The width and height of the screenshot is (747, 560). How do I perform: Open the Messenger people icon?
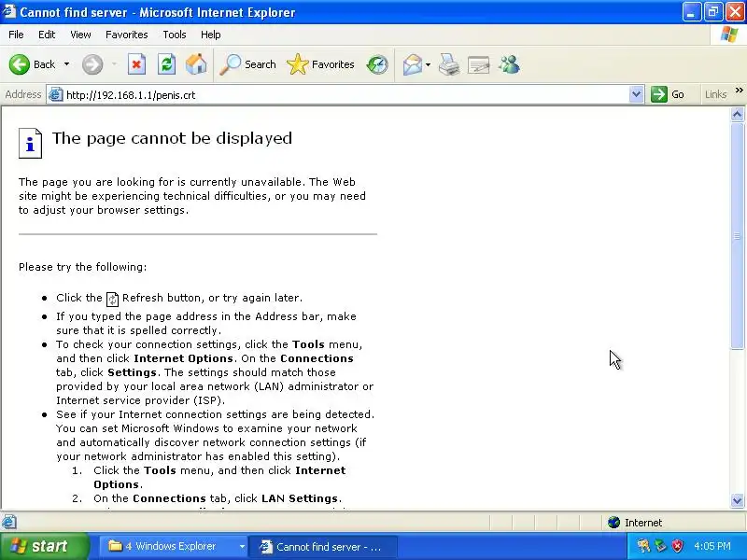tap(509, 64)
